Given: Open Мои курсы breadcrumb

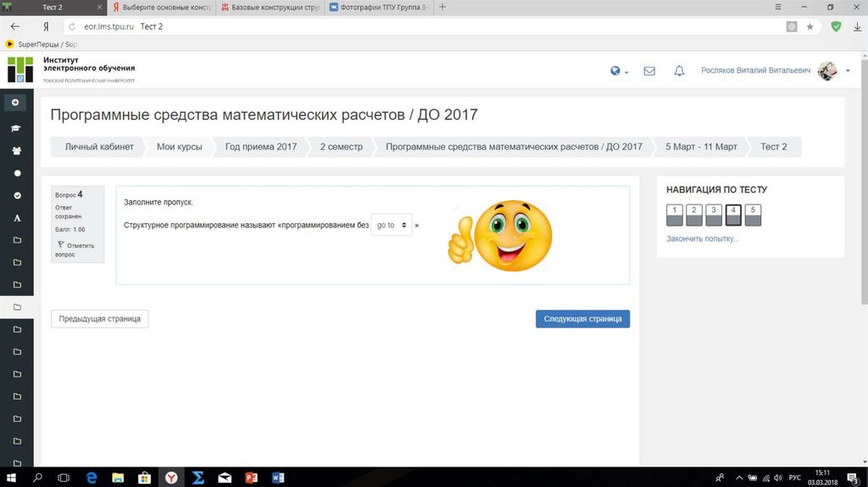Looking at the screenshot, I should click(x=180, y=147).
